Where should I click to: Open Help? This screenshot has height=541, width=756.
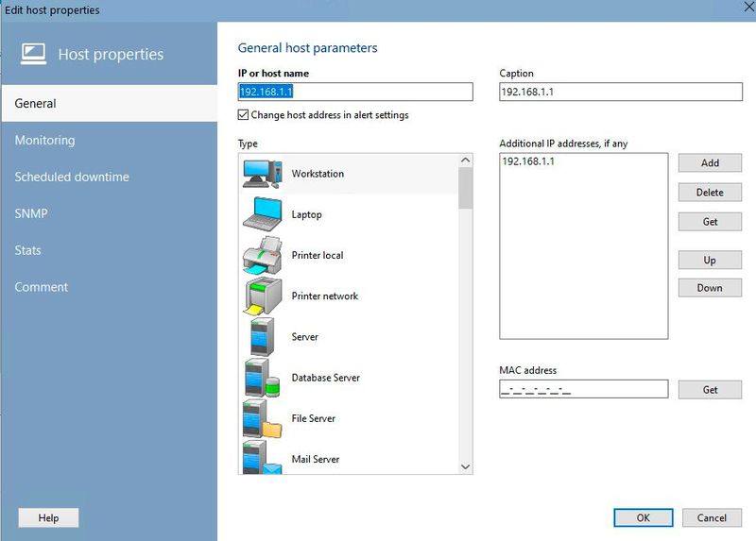click(x=48, y=518)
